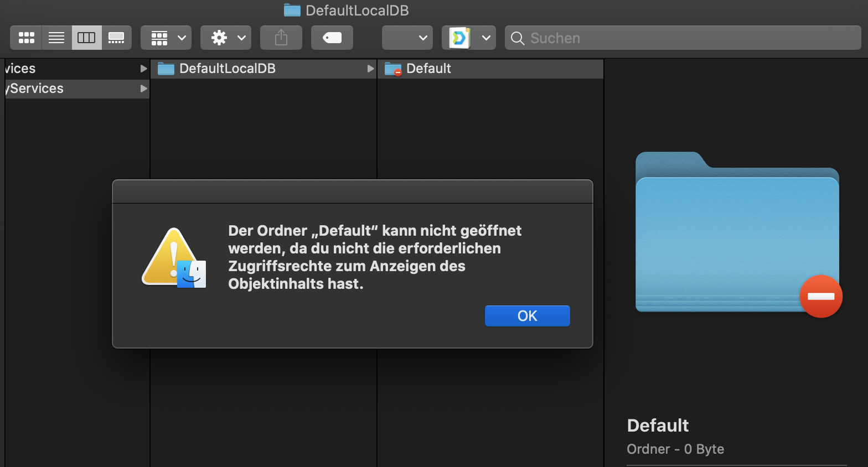This screenshot has width=868, height=467.
Task: Select the row ending in 'vices'
Action: point(77,69)
